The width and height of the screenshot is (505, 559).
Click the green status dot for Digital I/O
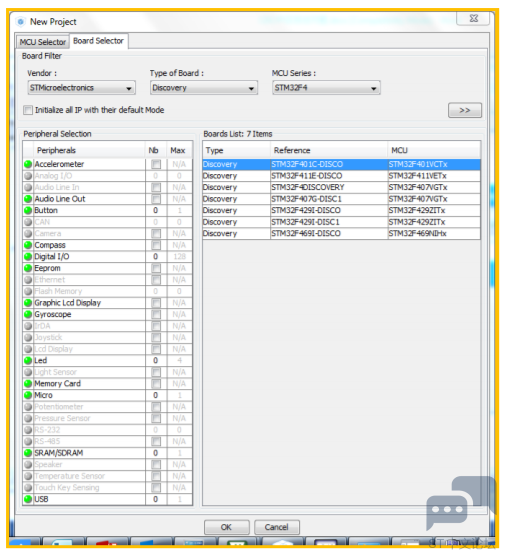[x=28, y=257]
